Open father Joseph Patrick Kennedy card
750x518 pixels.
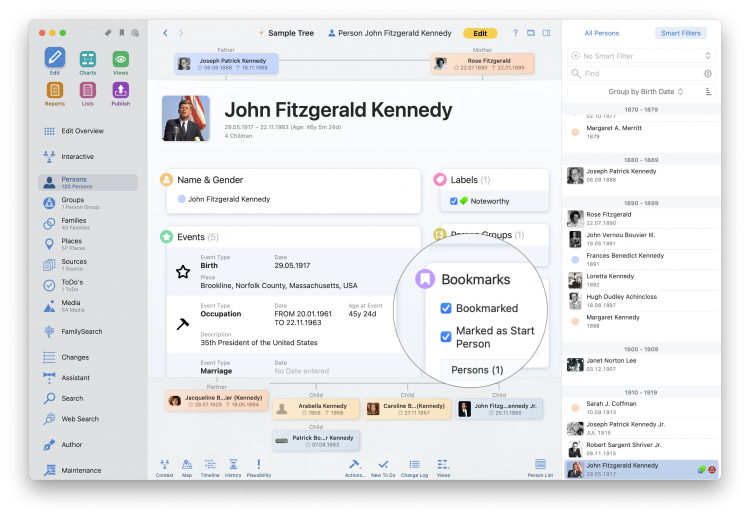tap(226, 64)
